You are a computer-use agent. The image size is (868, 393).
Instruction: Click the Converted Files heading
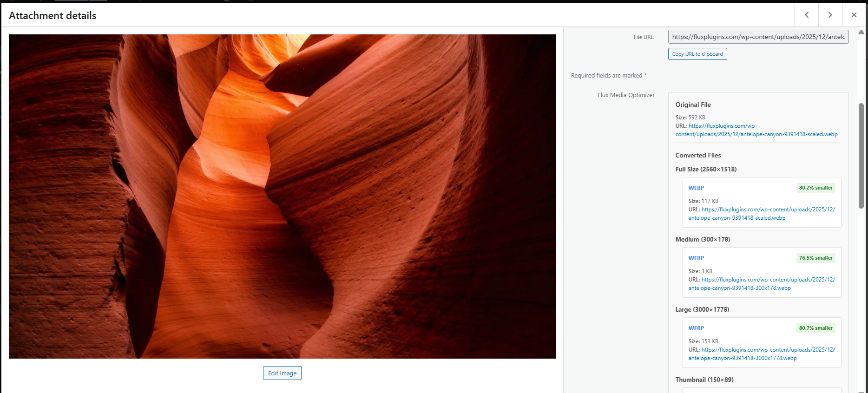coord(698,155)
